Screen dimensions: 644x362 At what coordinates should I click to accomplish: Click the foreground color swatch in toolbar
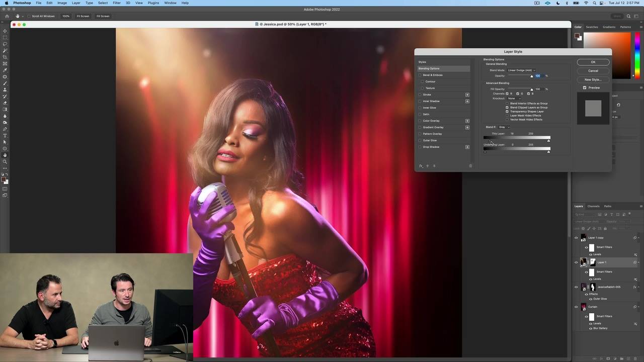pyautogui.click(x=4, y=178)
